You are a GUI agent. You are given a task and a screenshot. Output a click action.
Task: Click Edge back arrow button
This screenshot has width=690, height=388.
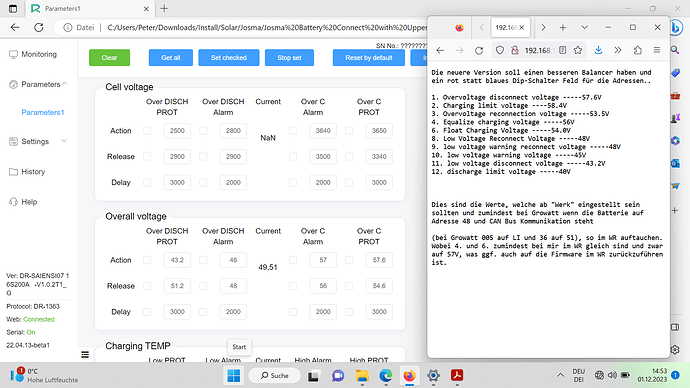15,27
